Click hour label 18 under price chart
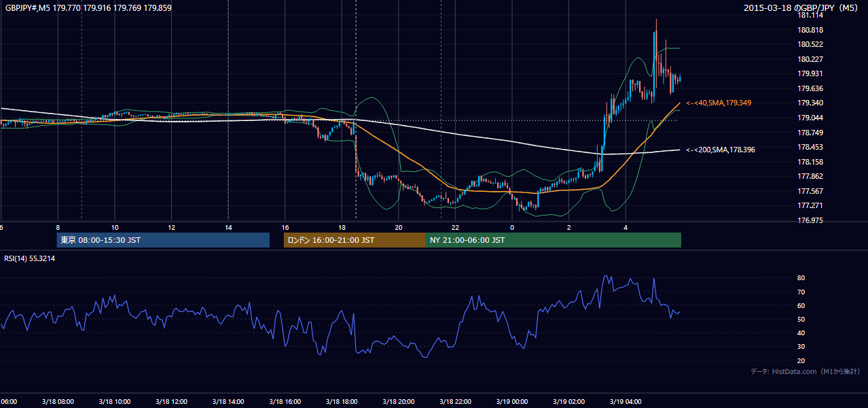The image size is (868, 408). pyautogui.click(x=342, y=227)
